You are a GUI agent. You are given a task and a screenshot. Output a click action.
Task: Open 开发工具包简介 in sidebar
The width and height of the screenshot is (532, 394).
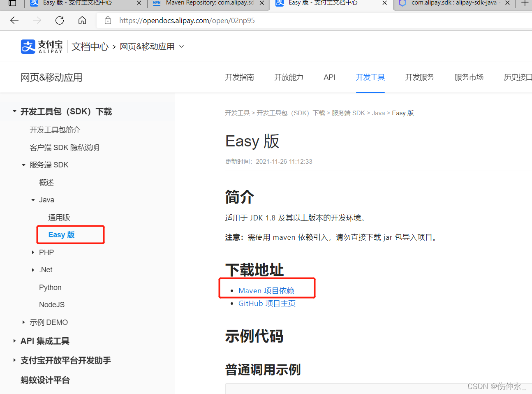click(x=55, y=130)
